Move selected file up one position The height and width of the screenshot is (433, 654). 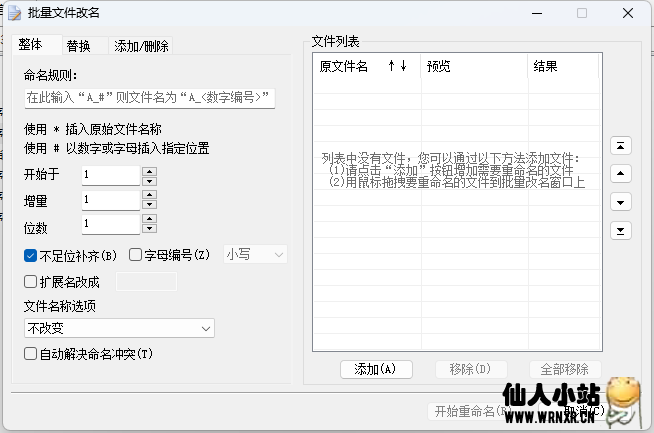tap(621, 174)
